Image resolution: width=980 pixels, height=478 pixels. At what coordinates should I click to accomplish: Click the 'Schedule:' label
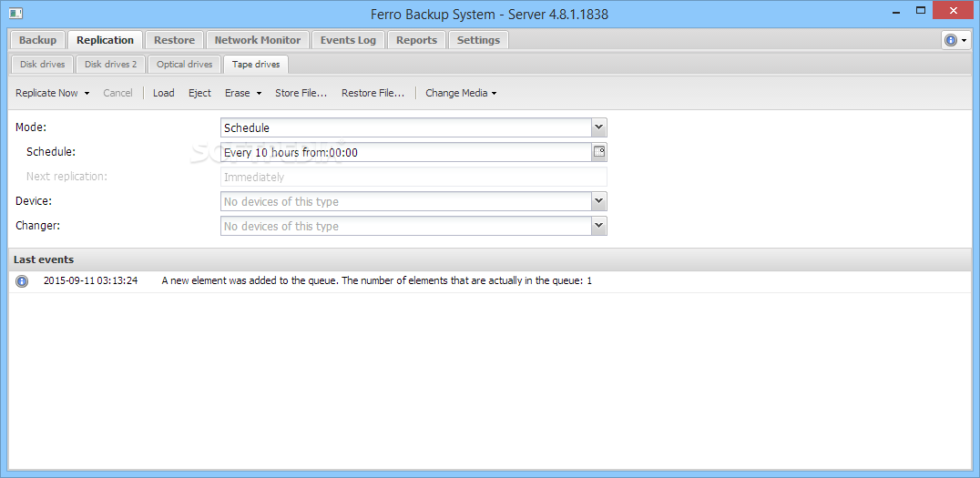51,152
